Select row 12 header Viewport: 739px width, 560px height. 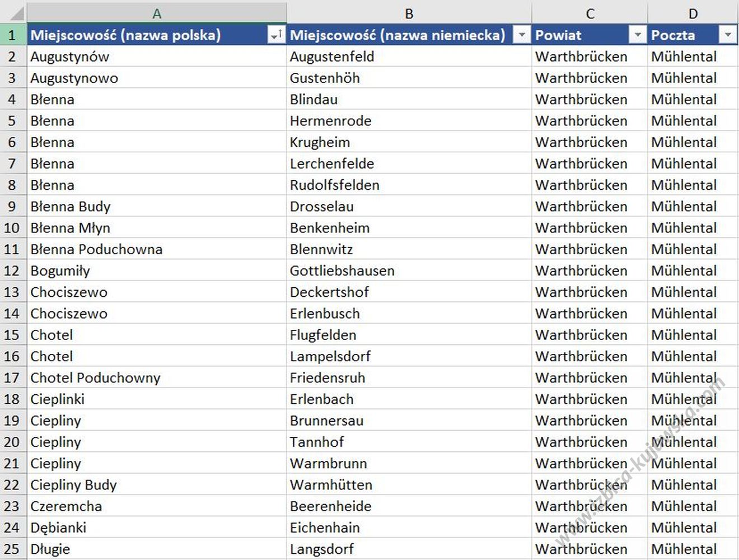(x=12, y=271)
